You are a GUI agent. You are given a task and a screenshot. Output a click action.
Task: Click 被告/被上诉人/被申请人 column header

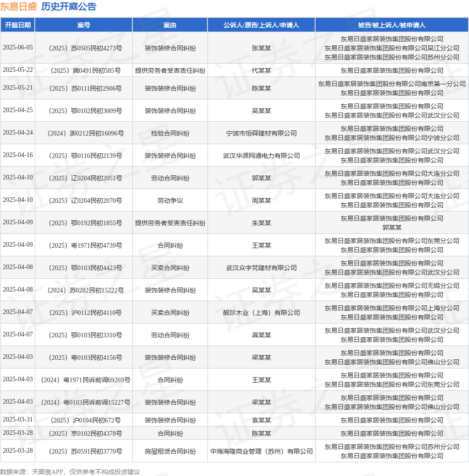392,25
